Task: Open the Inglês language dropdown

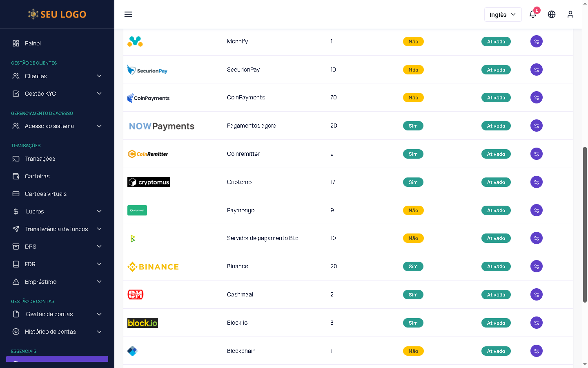Action: click(503, 14)
